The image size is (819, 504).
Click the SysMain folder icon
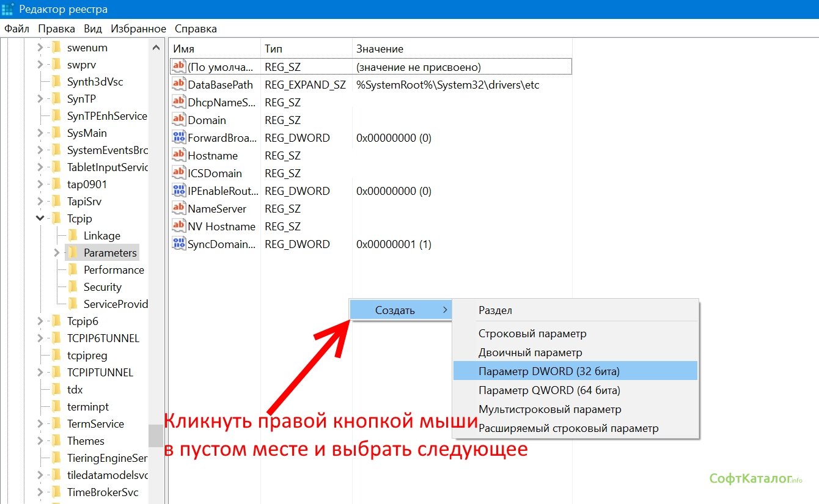click(56, 133)
